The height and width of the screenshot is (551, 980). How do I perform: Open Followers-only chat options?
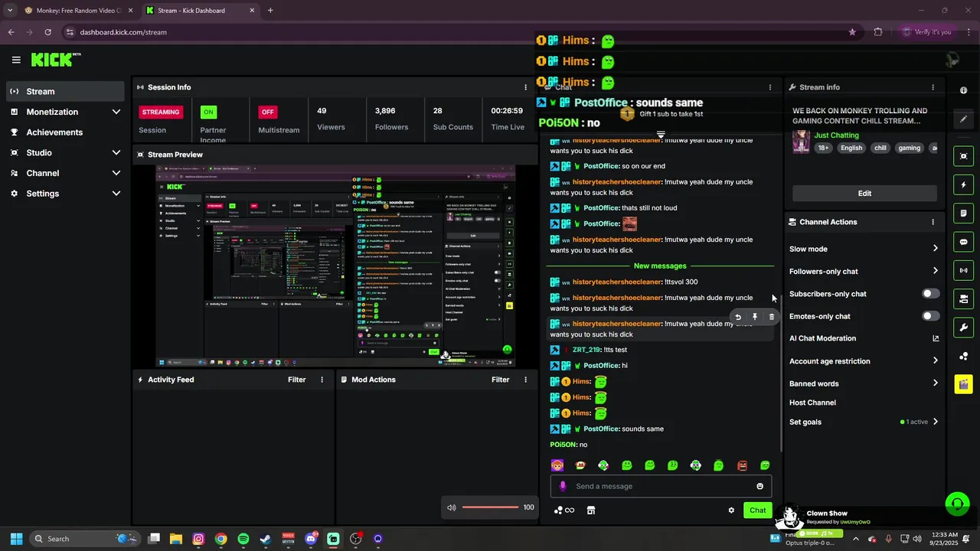point(864,271)
